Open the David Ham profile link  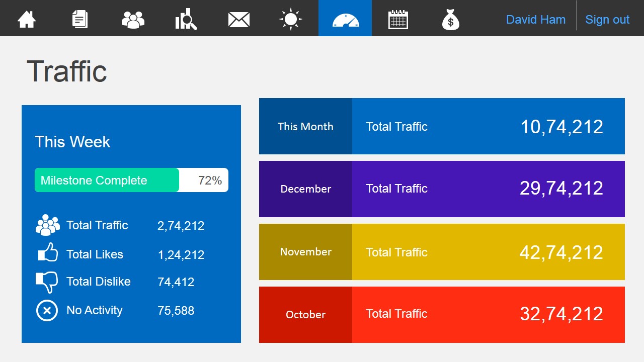point(536,20)
